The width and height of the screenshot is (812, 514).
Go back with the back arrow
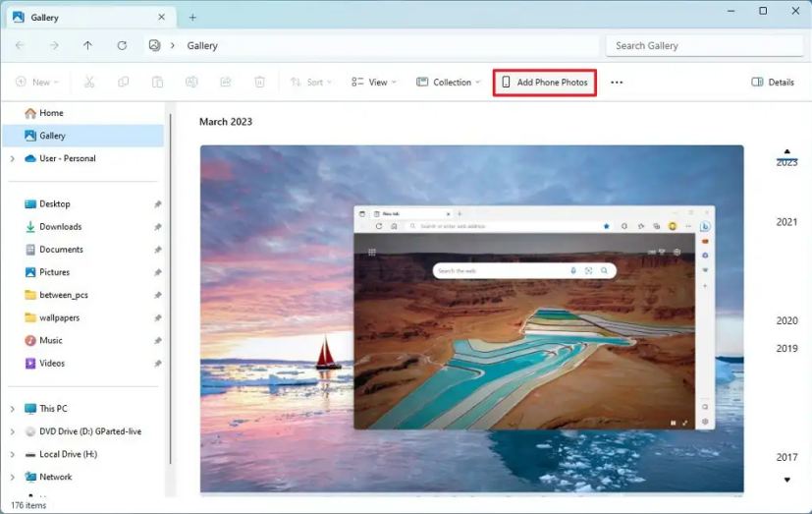(20, 45)
